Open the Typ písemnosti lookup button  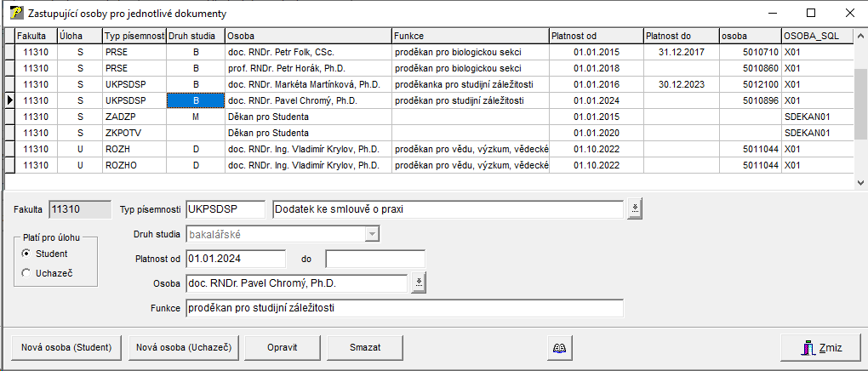point(634,209)
